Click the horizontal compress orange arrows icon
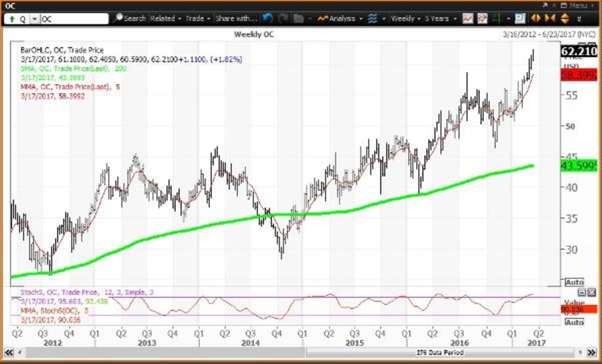Screen dimensions: 602x364 549,19
